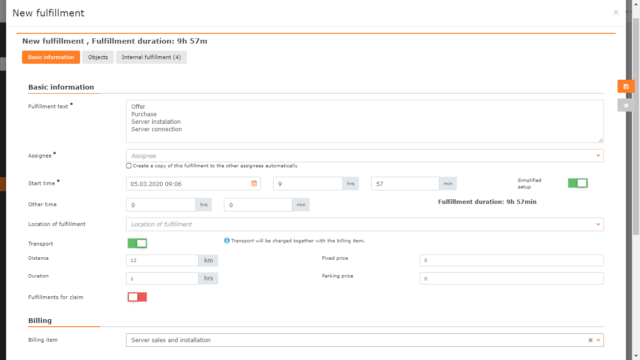Image resolution: width=640 pixels, height=360 pixels.
Task: Click the Start time minutes field
Action: tap(405, 184)
